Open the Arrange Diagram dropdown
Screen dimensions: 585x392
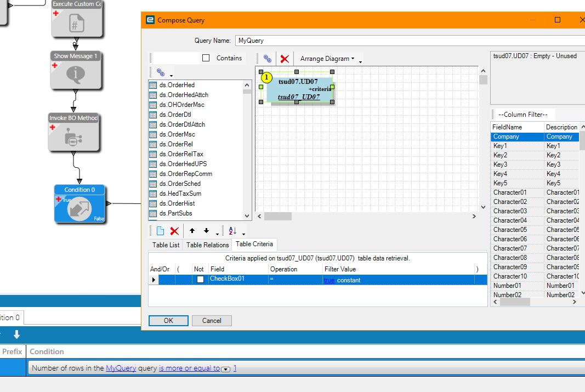[x=327, y=59]
